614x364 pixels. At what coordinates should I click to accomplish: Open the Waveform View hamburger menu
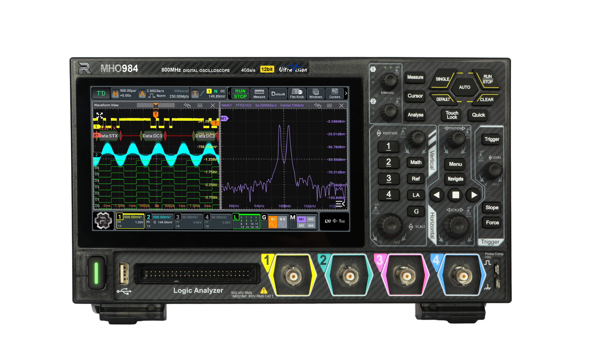[x=200, y=106]
